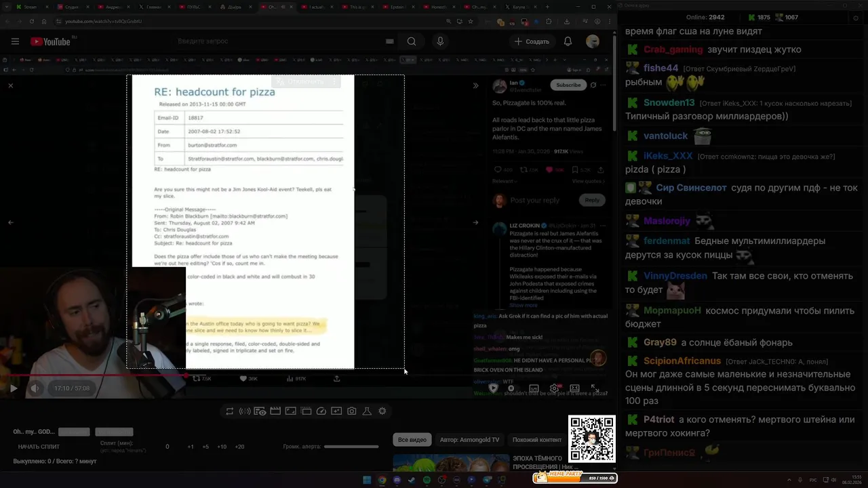
Task: Click the add-screen plus icon in stream toolbar
Action: (x=336, y=411)
